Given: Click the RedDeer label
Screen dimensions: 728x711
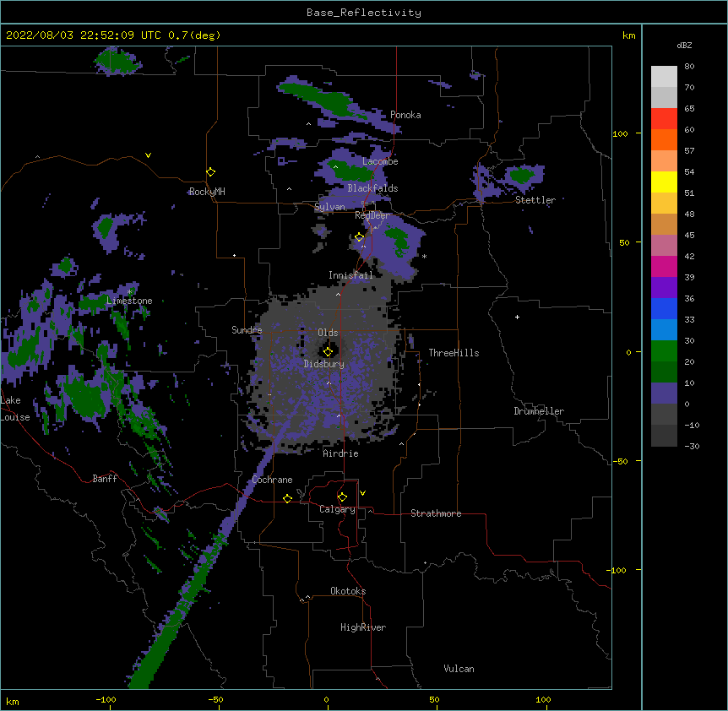Looking at the screenshot, I should click(x=372, y=215).
